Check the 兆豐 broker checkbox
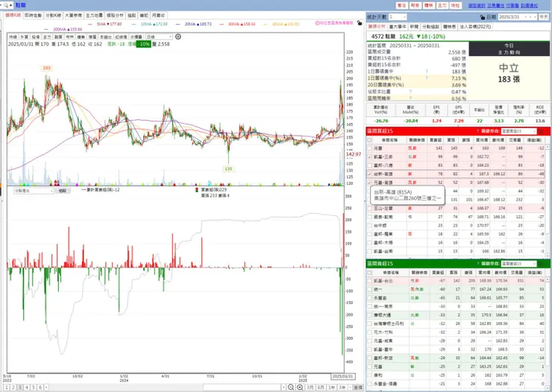The image size is (552, 392). coord(369,148)
